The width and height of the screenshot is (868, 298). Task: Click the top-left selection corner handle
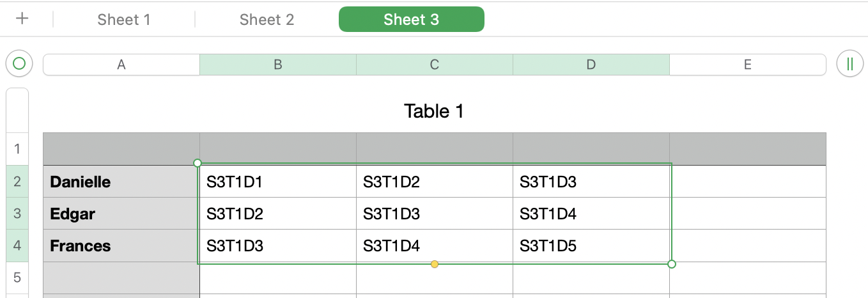198,163
